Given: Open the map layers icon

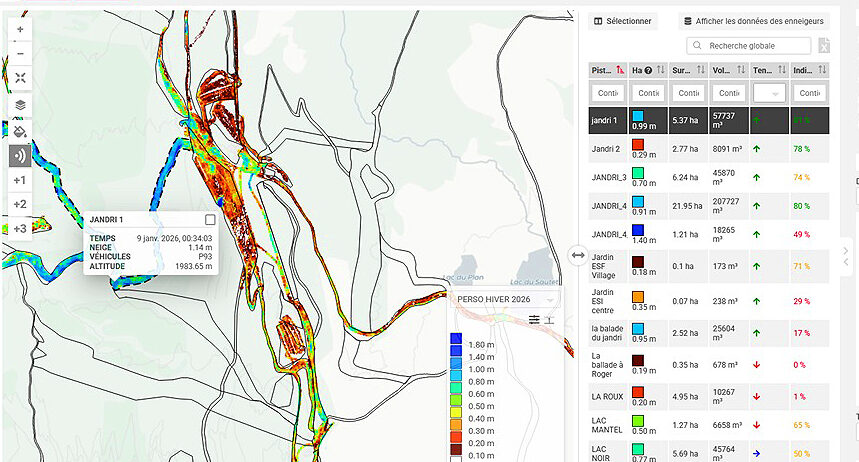Looking at the screenshot, I should (x=20, y=105).
